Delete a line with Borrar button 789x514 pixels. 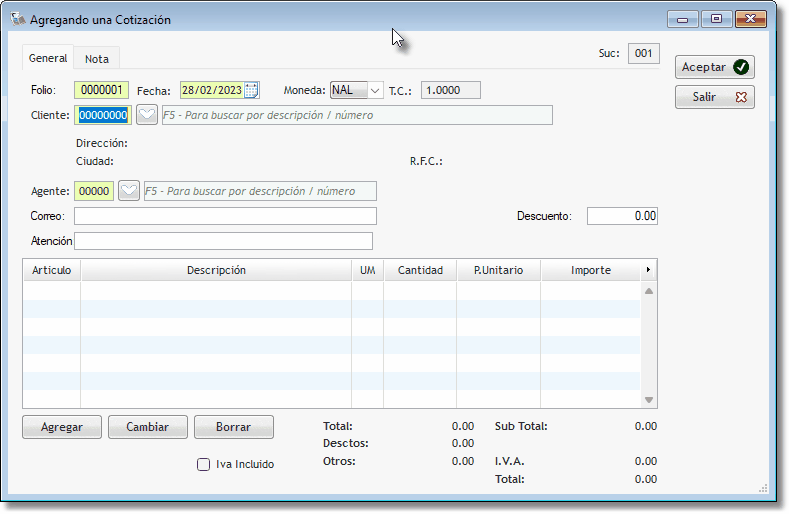233,427
